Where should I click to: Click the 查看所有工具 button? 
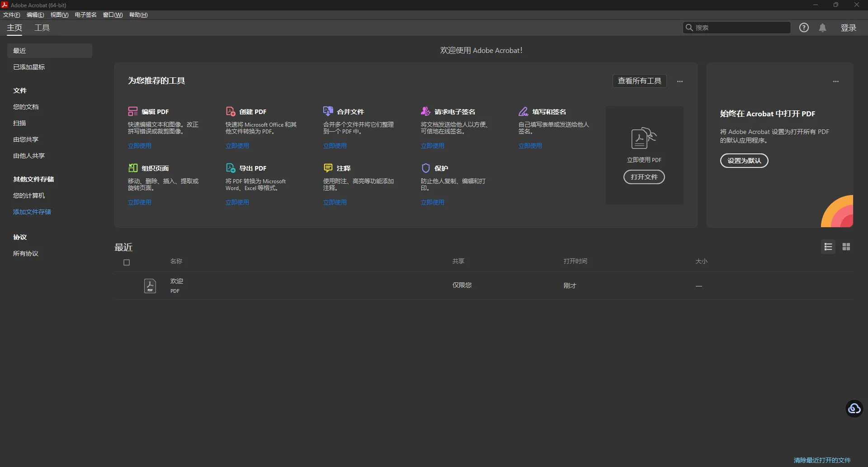[639, 81]
